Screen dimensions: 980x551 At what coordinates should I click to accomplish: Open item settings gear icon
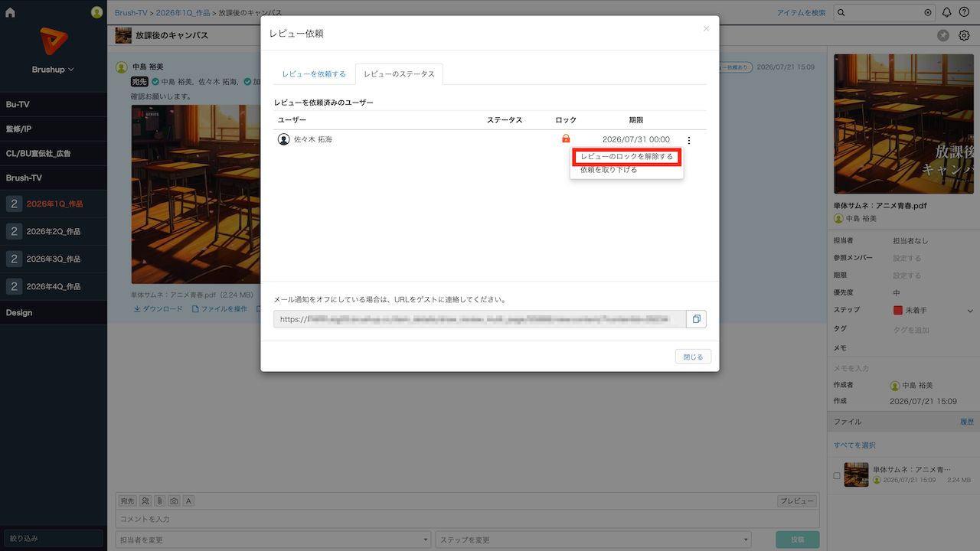(964, 35)
